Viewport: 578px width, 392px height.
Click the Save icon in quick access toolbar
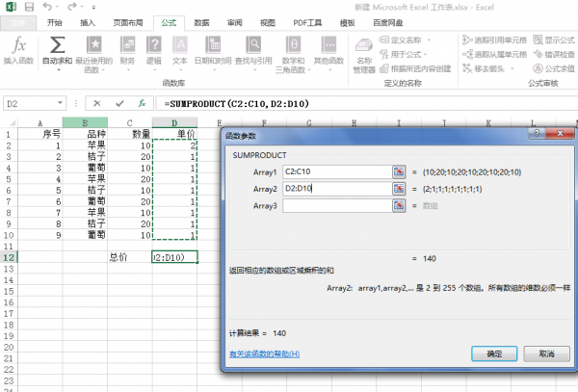coord(29,7)
